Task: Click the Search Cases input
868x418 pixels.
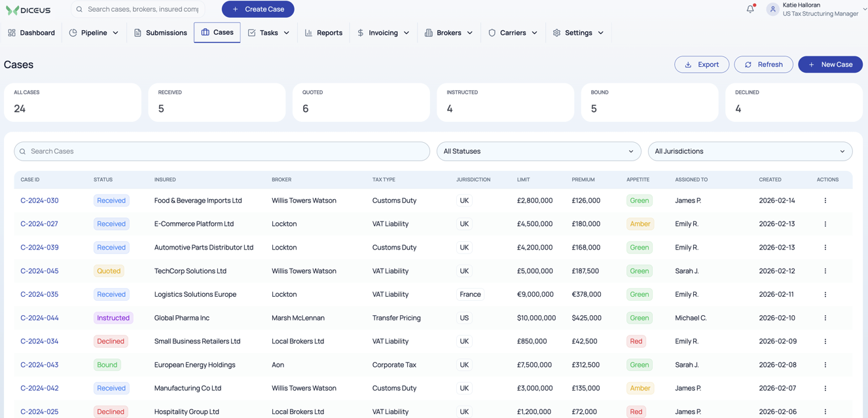Action: (222, 151)
